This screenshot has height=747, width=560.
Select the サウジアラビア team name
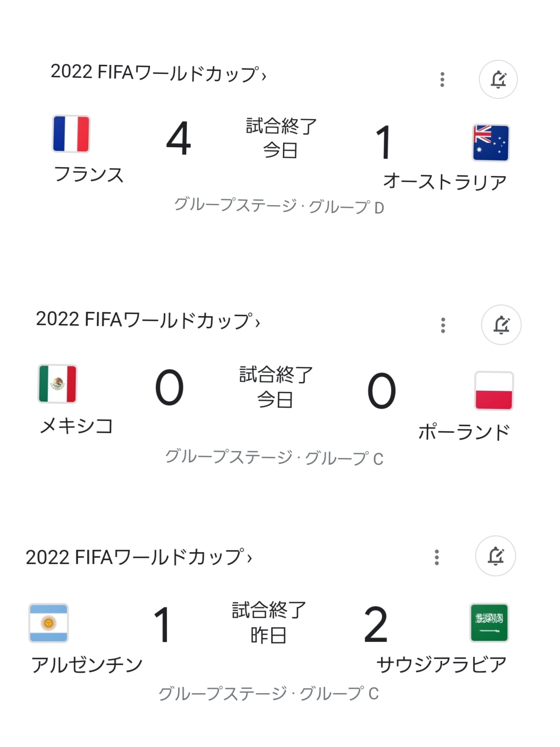pos(442,664)
